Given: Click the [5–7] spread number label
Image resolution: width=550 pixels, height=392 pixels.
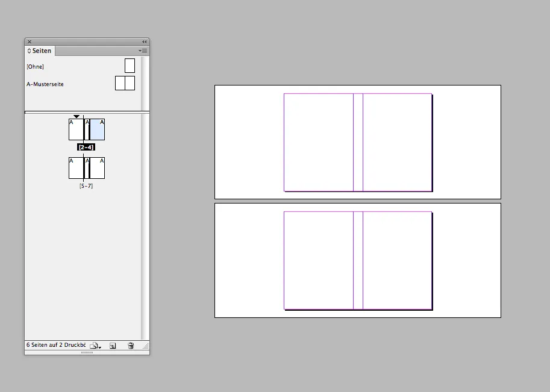Looking at the screenshot, I should [x=86, y=186].
